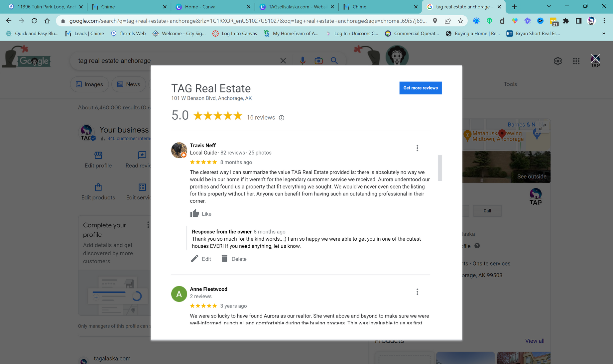This screenshot has width=613, height=364.
Task: Open more options for Travis Neff's review
Action: click(x=417, y=148)
